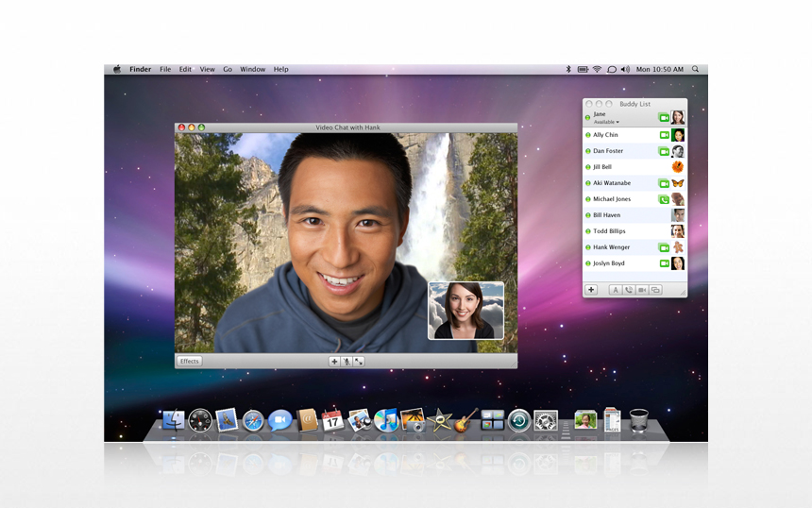Open iChat from the Dock

pos(279,421)
